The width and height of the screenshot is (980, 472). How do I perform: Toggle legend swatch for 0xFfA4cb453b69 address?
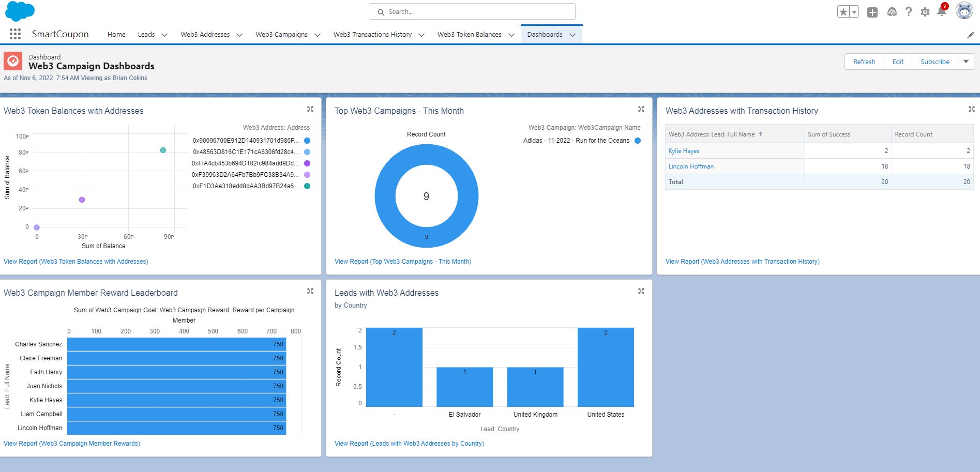pos(307,163)
